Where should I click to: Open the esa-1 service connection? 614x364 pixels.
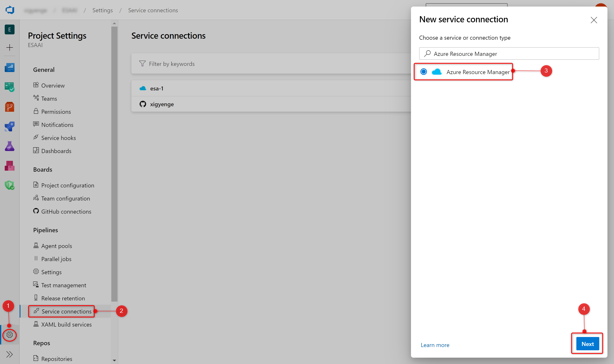(x=157, y=89)
